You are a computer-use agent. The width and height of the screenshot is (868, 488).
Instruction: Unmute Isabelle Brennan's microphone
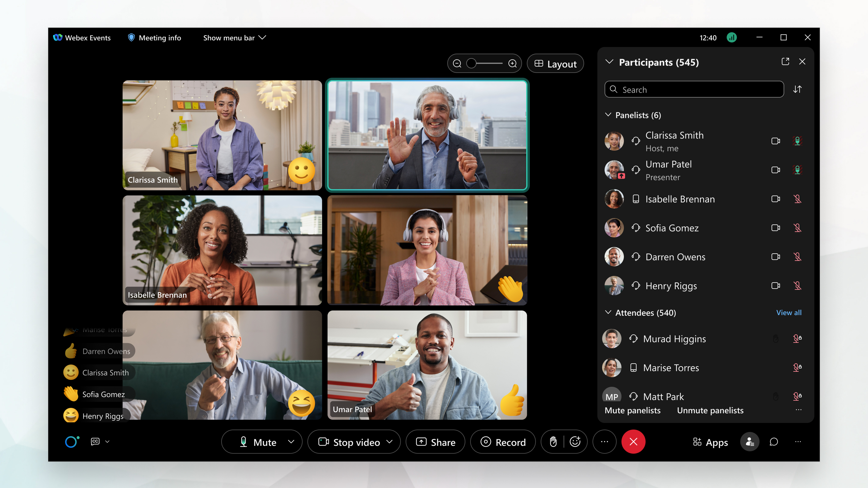[798, 199]
